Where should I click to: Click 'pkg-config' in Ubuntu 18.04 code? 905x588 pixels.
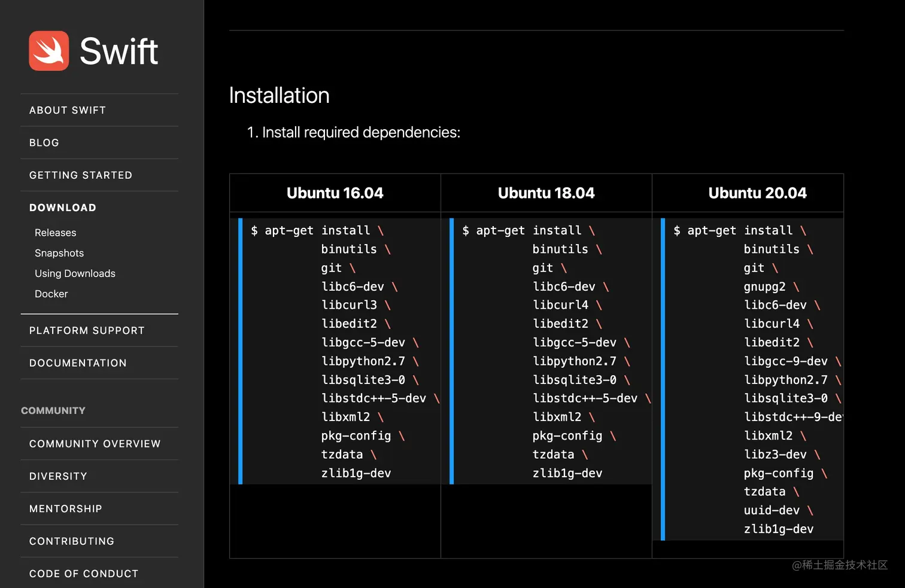coord(567,436)
